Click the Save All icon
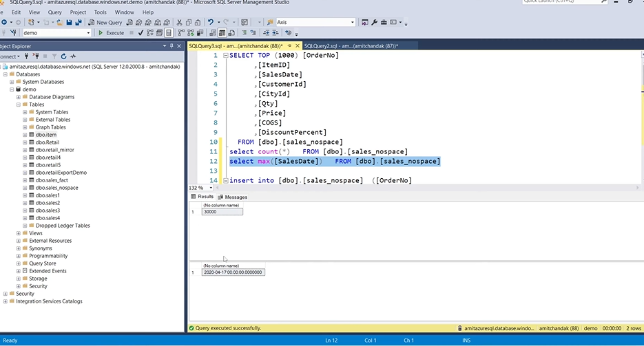Image resolution: width=644 pixels, height=346 pixels. (x=78, y=23)
